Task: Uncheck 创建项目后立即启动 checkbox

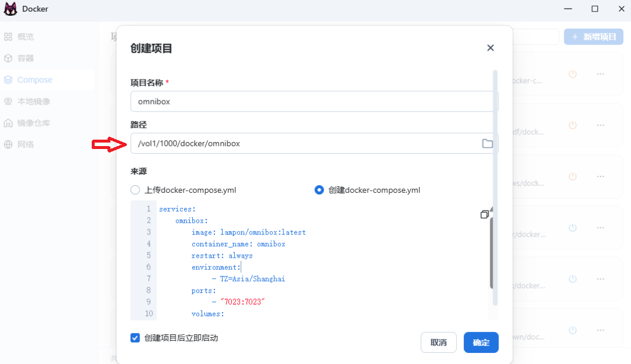Action: (x=135, y=338)
